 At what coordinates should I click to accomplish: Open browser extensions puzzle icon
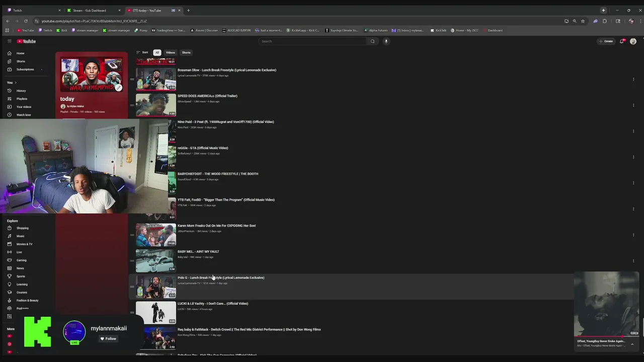click(605, 21)
